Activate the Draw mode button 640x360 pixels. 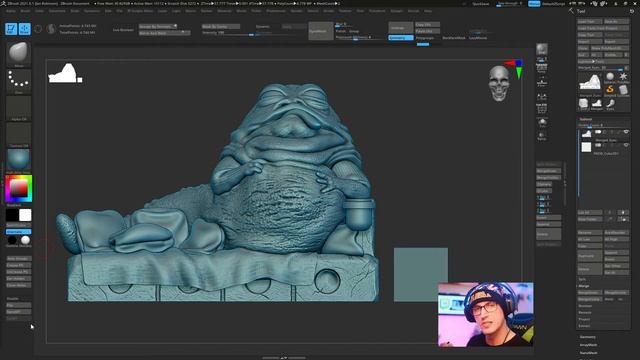[24, 29]
